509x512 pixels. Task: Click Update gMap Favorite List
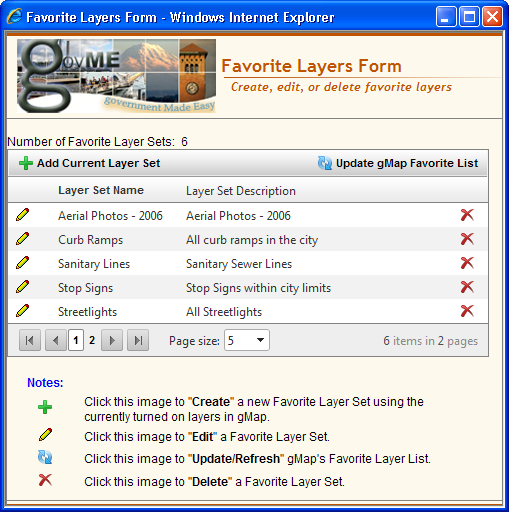point(398,163)
